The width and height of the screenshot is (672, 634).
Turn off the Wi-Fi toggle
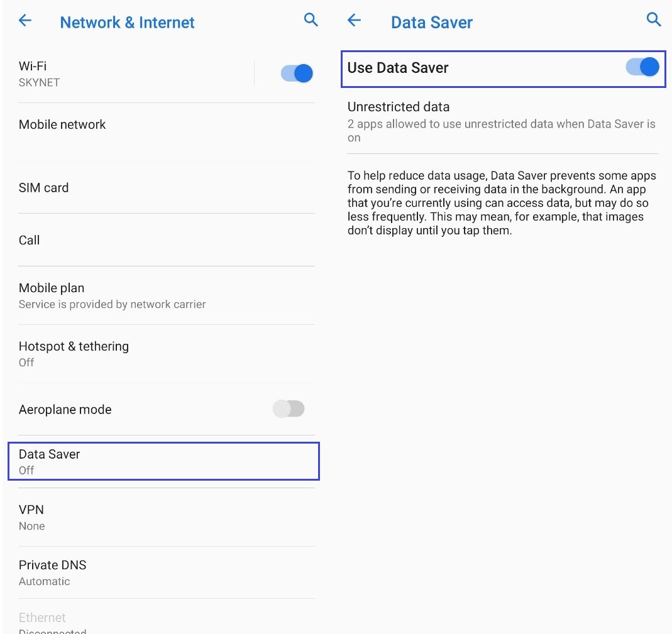[x=297, y=74]
